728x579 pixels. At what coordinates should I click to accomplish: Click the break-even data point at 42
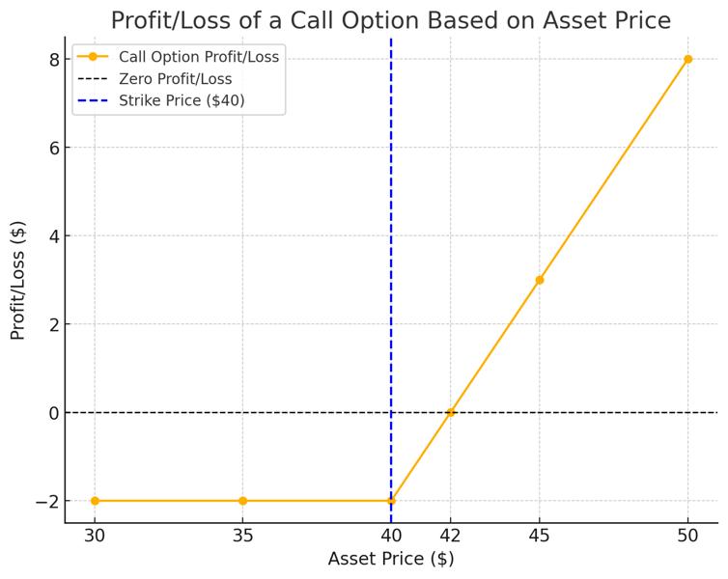pos(450,413)
